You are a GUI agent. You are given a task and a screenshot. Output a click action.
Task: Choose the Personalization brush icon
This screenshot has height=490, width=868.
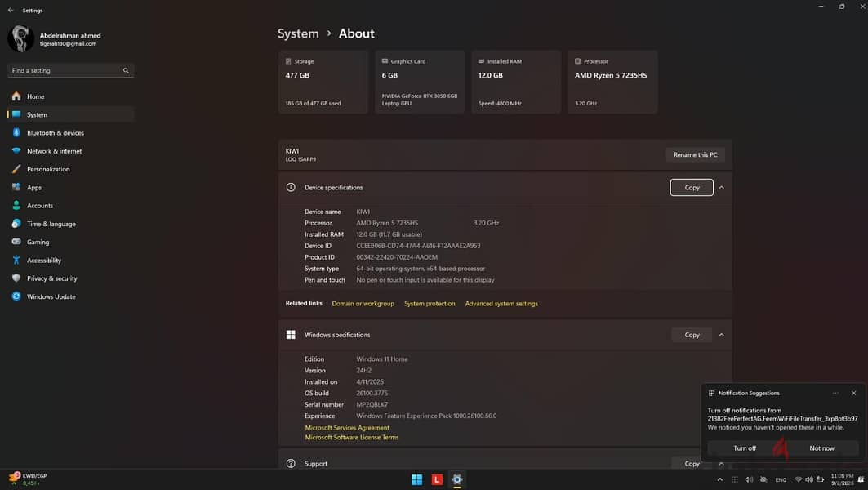click(x=16, y=169)
